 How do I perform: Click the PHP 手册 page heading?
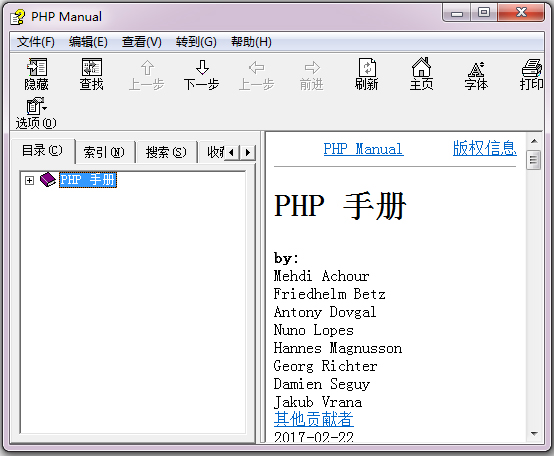pyautogui.click(x=340, y=206)
